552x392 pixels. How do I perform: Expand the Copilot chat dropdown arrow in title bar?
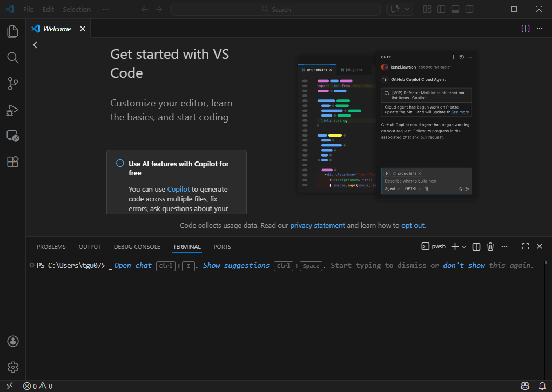(x=407, y=9)
